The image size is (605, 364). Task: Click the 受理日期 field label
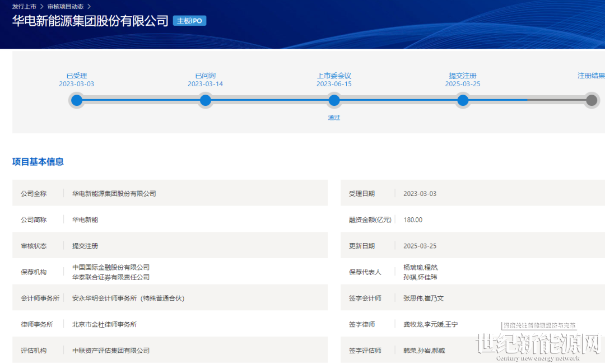(361, 194)
